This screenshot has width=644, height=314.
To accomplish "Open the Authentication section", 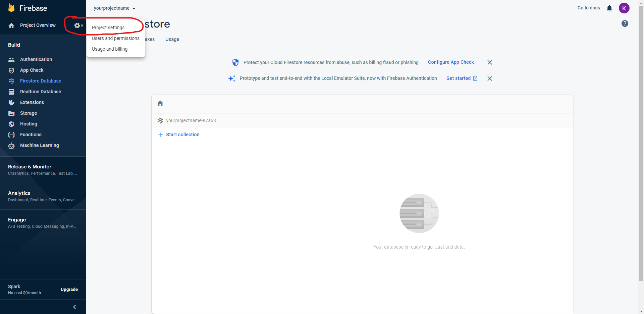I will (x=36, y=59).
